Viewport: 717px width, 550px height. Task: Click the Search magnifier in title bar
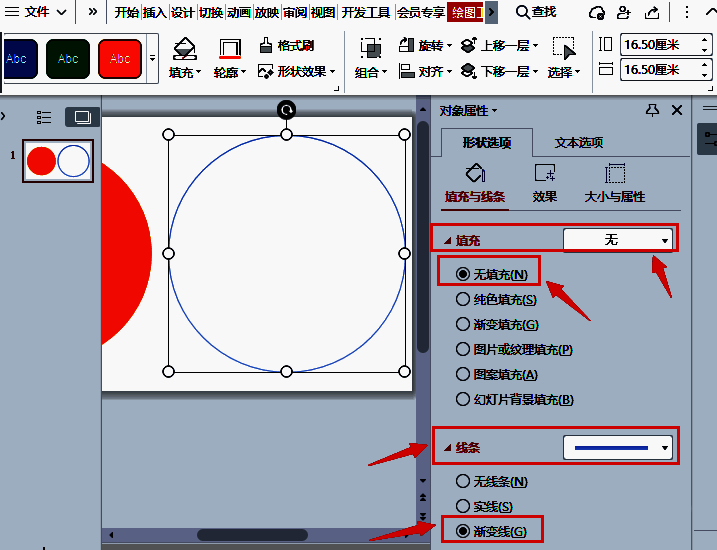(x=523, y=12)
